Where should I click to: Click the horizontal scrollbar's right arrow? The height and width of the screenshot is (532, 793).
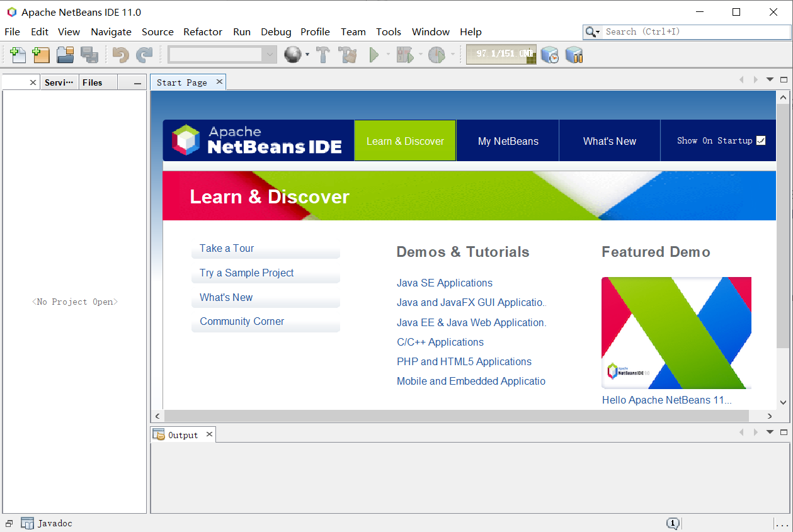tap(769, 416)
